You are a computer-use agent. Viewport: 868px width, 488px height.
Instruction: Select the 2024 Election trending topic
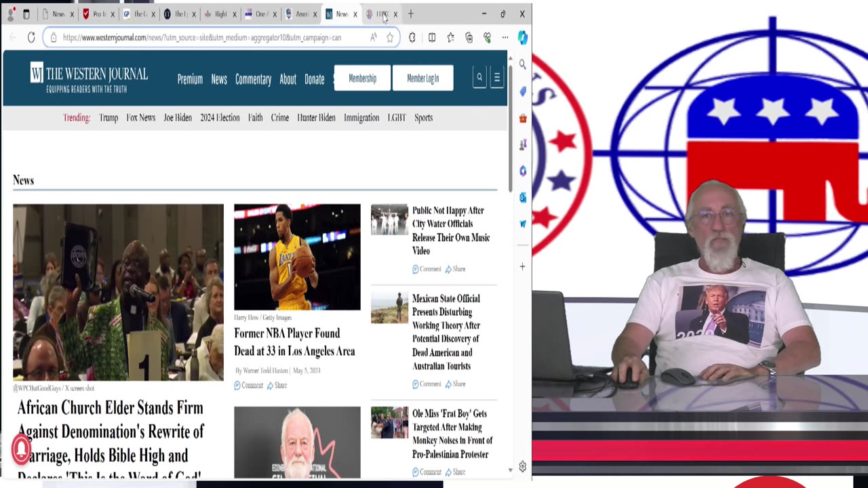[220, 117]
